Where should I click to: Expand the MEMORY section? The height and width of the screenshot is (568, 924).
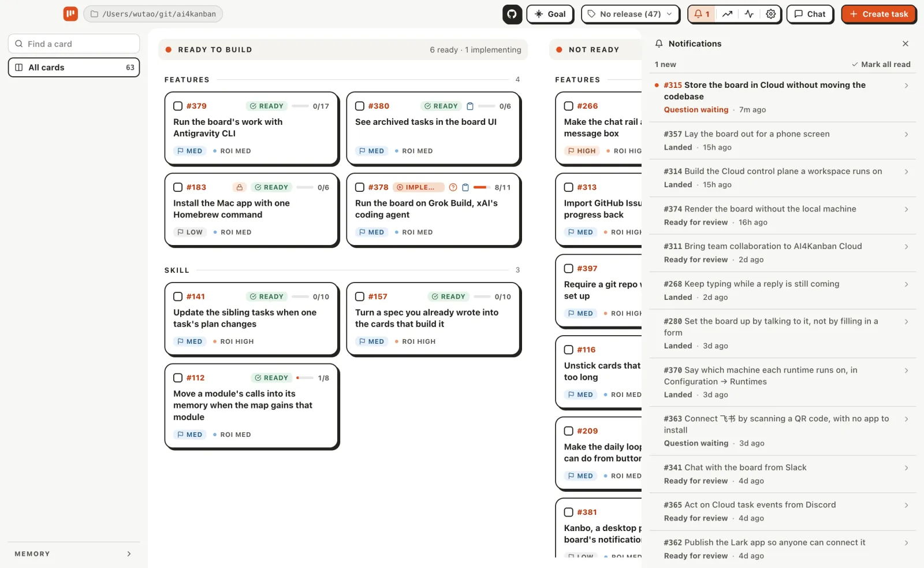click(74, 554)
